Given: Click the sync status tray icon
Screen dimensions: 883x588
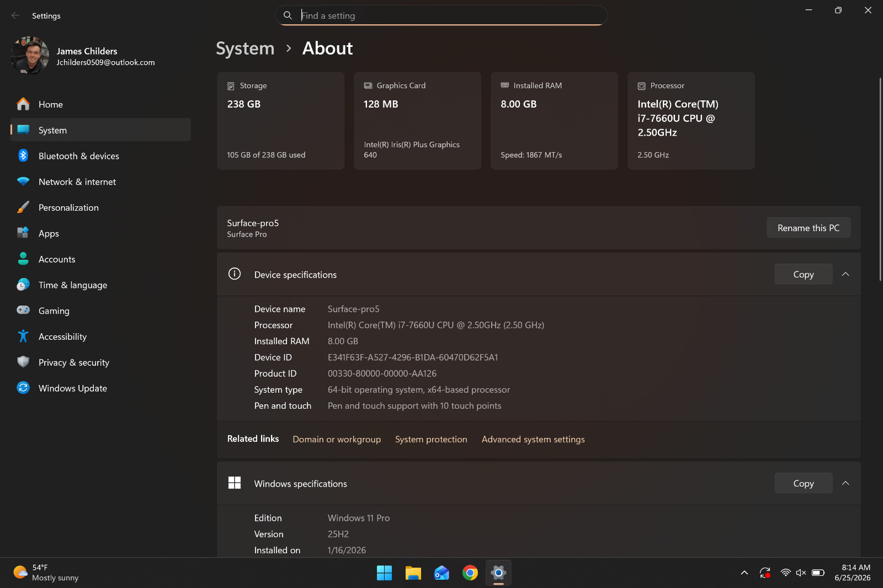Looking at the screenshot, I should pyautogui.click(x=765, y=573).
